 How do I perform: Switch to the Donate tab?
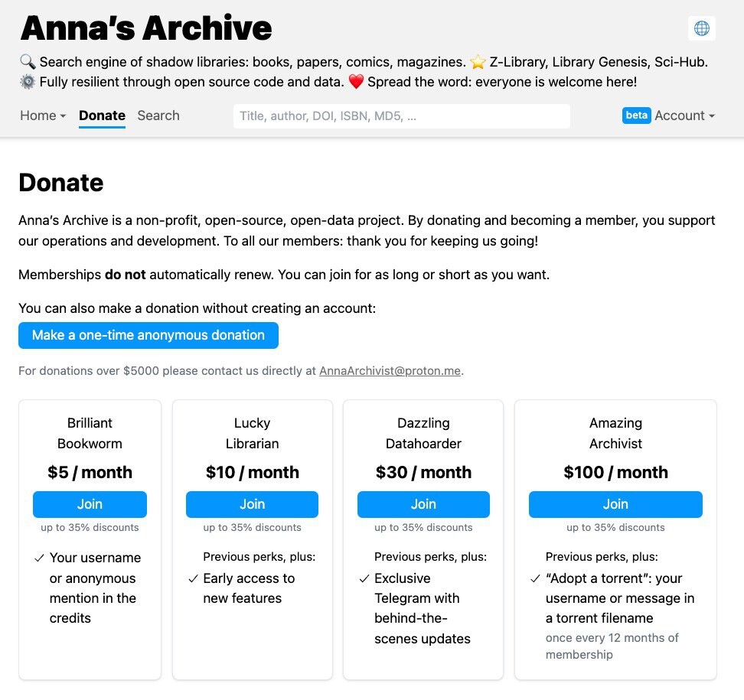tap(102, 116)
